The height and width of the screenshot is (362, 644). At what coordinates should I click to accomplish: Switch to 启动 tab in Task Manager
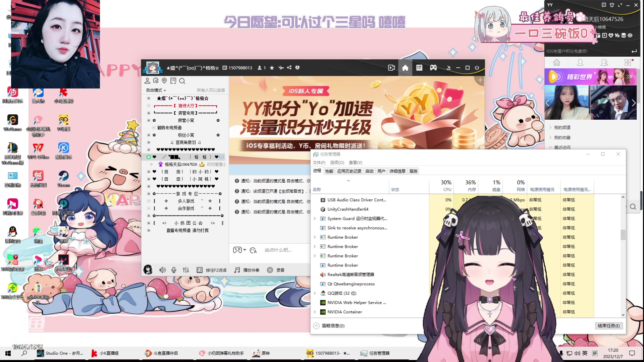[x=369, y=171]
